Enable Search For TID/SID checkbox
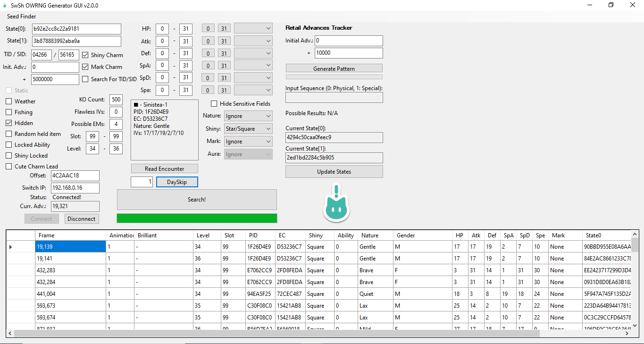The height and width of the screenshot is (344, 644). coord(85,79)
